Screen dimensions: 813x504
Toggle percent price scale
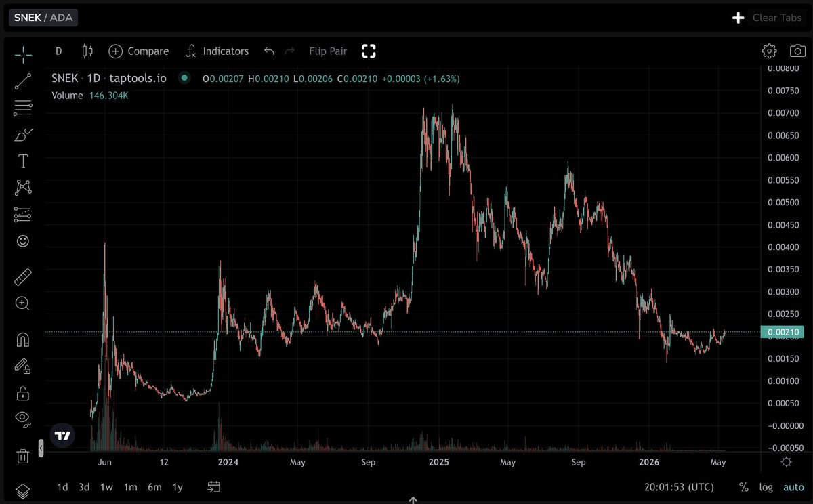(743, 487)
